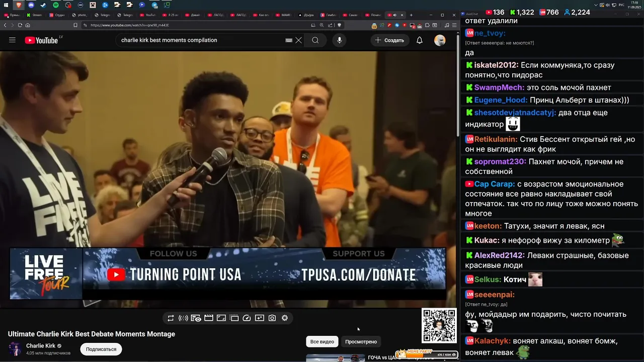644x362 pixels.
Task: Switch to the Как оп tab
Action: tap(261, 15)
